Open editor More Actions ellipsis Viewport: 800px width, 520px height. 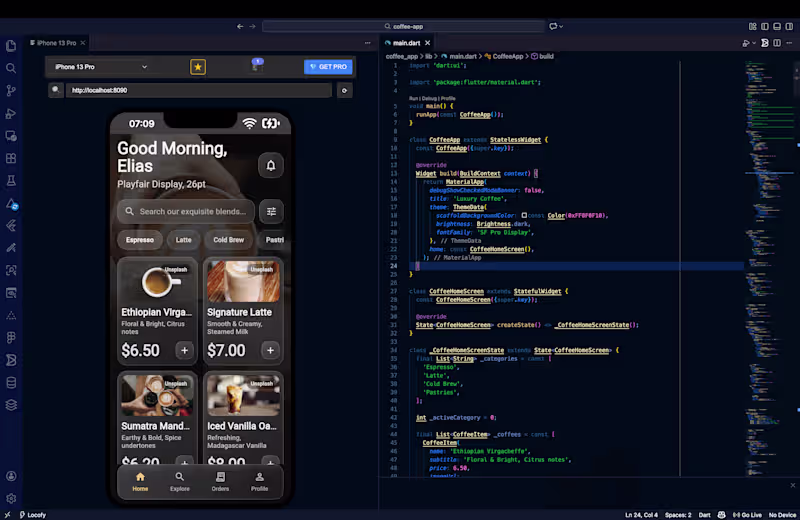coord(789,43)
